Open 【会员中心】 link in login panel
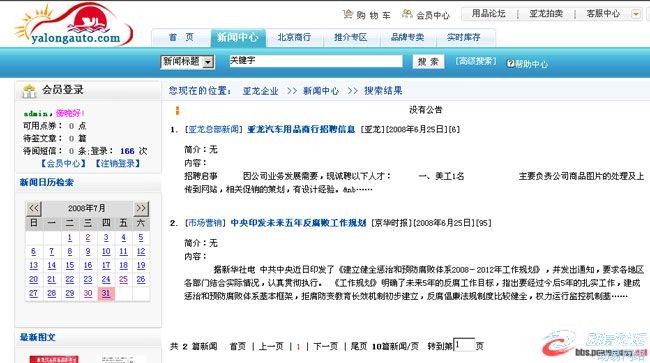This screenshot has height=363, width=650. 63,164
